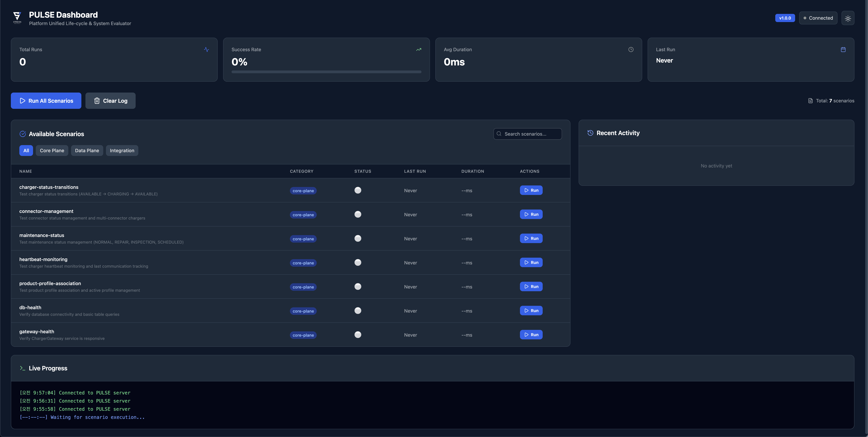The height and width of the screenshot is (437, 868).
Task: Click the Last Run calendar icon
Action: 843,49
